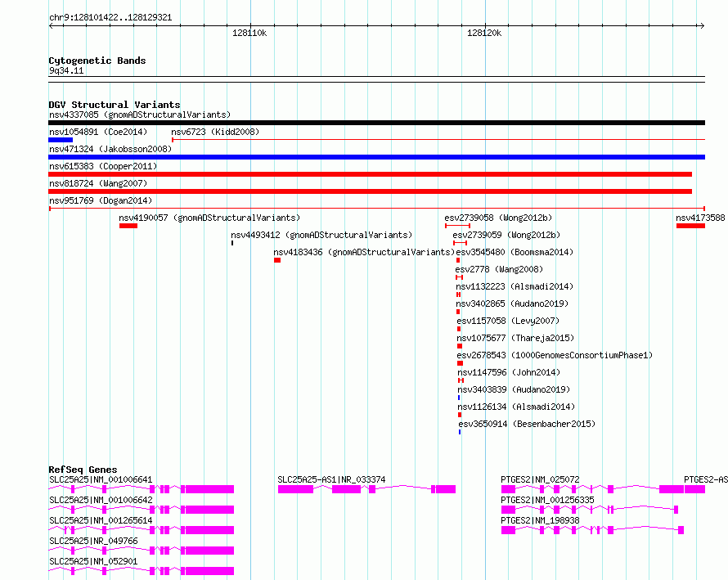Click the red nsv4190057 variant block
Image resolution: width=728 pixels, height=580 pixels.
coord(128,226)
